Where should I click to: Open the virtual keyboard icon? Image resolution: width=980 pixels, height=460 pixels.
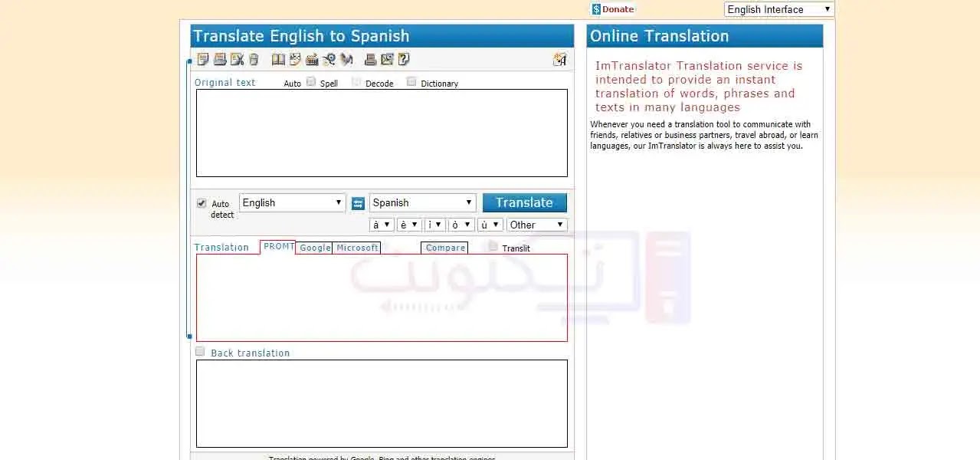(312, 59)
